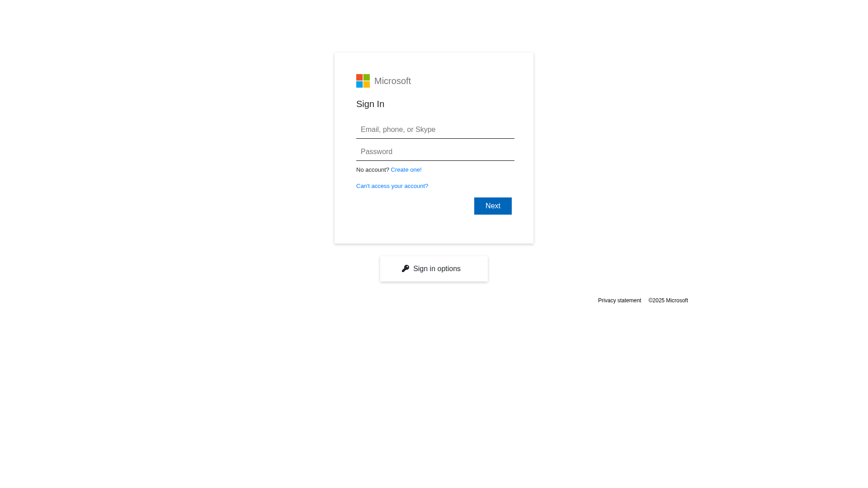Viewport: 868px width, 488px height.
Task: Click the Create one! link
Action: [x=406, y=170]
